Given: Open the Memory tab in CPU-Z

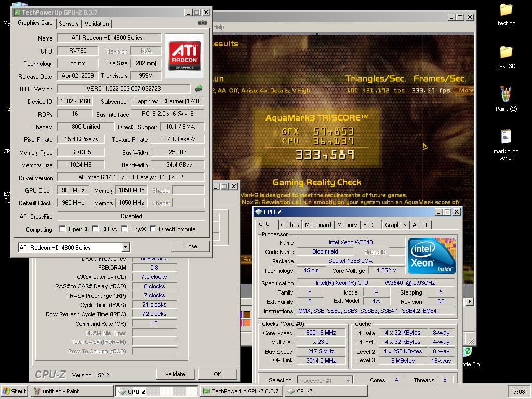Looking at the screenshot, I should coord(347,225).
